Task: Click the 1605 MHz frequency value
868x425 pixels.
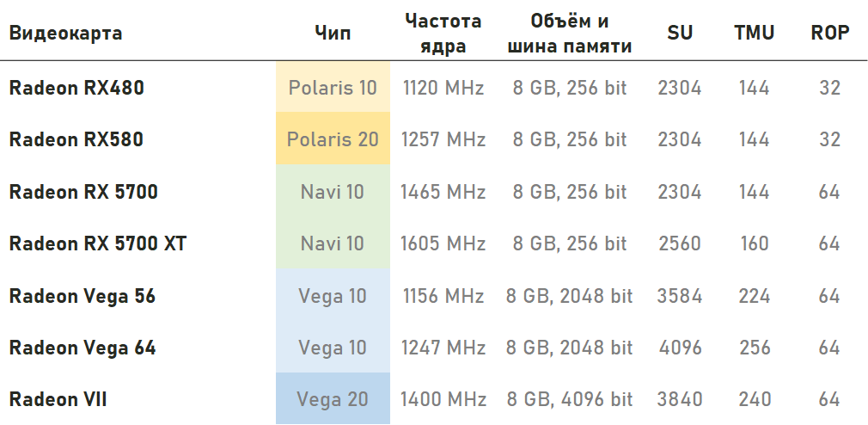Action: [x=443, y=243]
